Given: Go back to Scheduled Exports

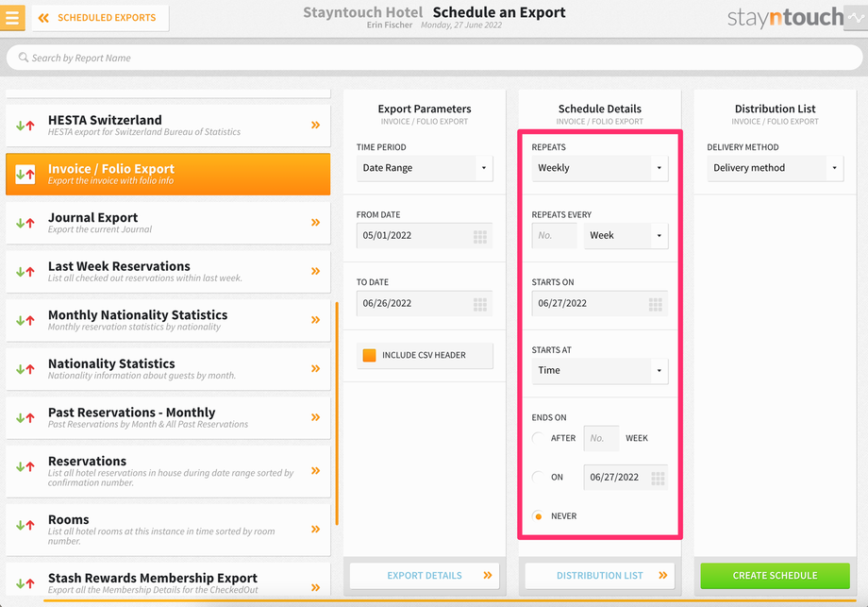Looking at the screenshot, I should coord(100,18).
